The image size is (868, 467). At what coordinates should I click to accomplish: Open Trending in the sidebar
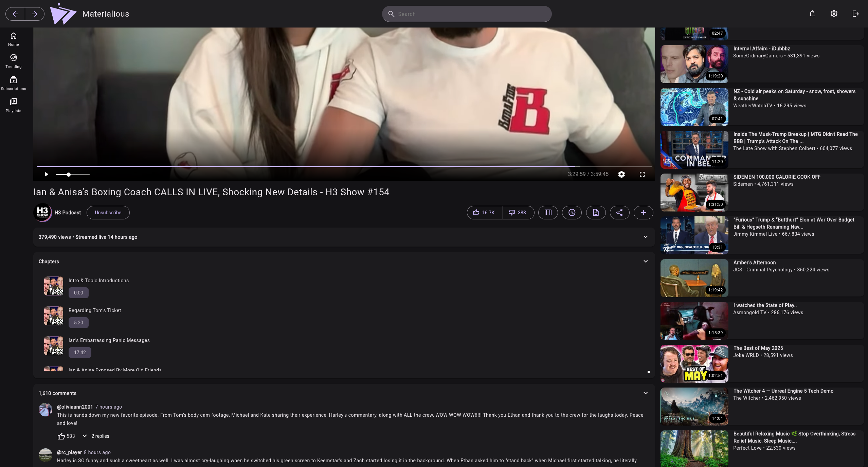click(14, 61)
